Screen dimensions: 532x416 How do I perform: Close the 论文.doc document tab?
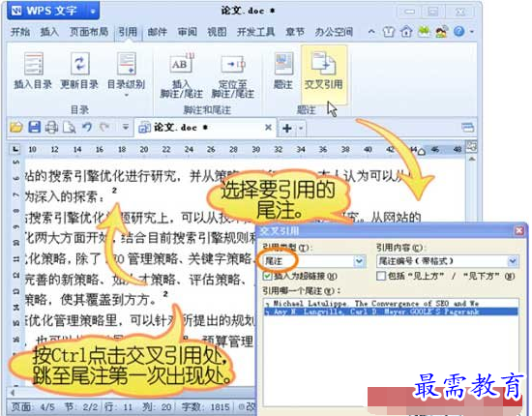tap(268, 128)
